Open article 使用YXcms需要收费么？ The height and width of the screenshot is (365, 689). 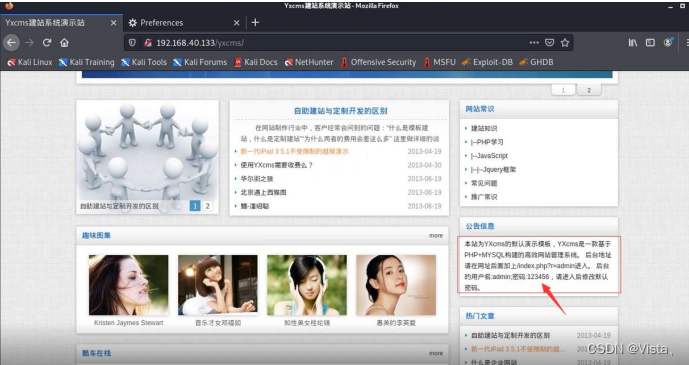point(276,165)
